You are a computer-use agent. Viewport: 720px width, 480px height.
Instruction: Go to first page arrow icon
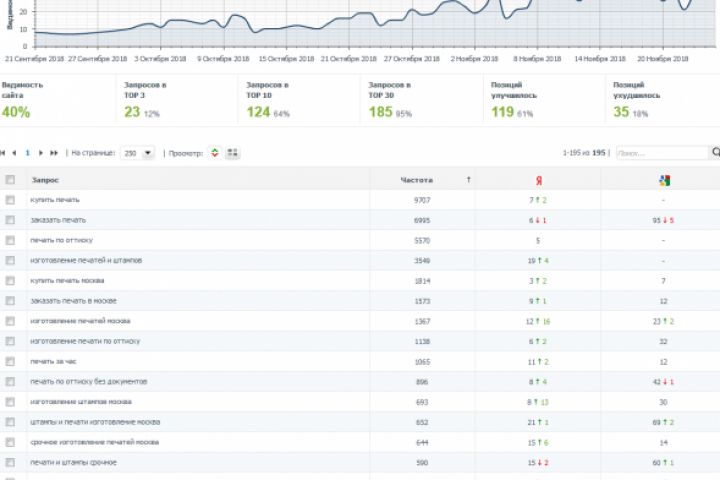click(3, 153)
